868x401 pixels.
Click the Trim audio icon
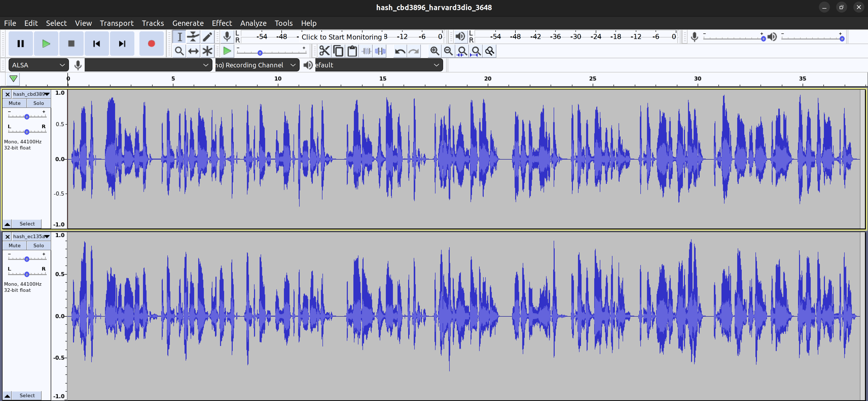pyautogui.click(x=366, y=51)
